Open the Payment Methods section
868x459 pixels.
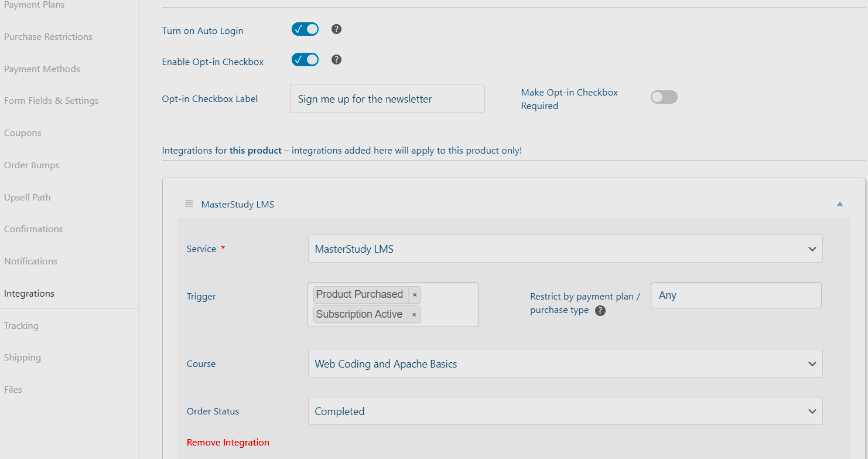tap(42, 69)
